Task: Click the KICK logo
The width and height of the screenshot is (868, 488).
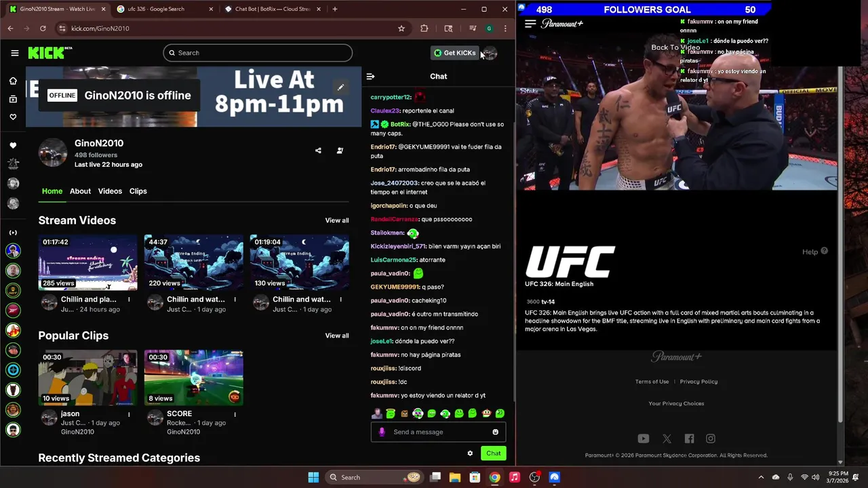Action: point(50,53)
